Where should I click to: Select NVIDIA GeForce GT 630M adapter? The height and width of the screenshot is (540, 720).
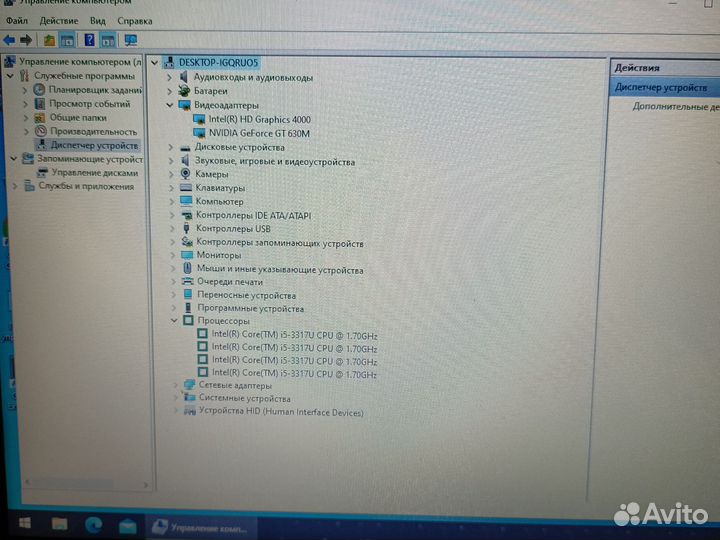click(x=259, y=134)
